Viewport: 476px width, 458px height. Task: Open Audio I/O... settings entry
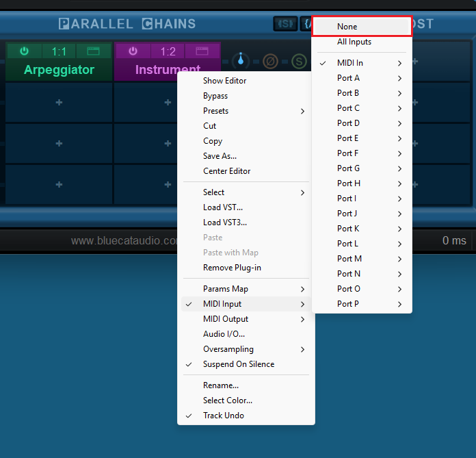pos(246,334)
